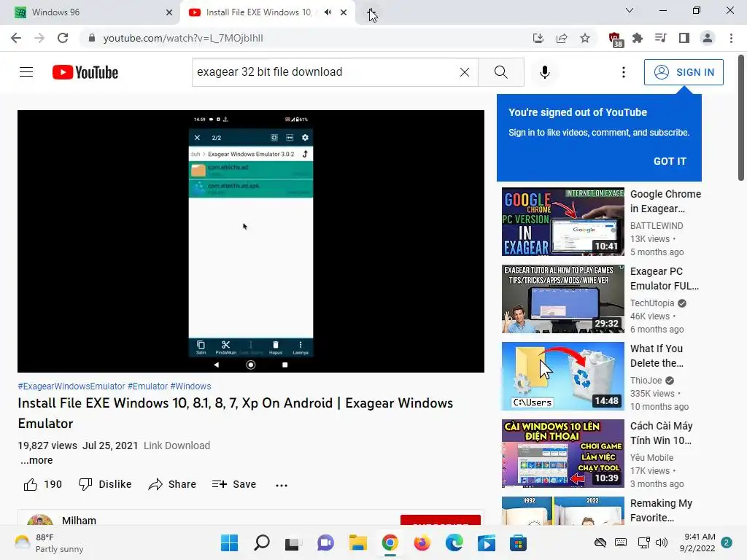The width and height of the screenshot is (747, 560).
Task: Dislike the video
Action: tap(105, 484)
